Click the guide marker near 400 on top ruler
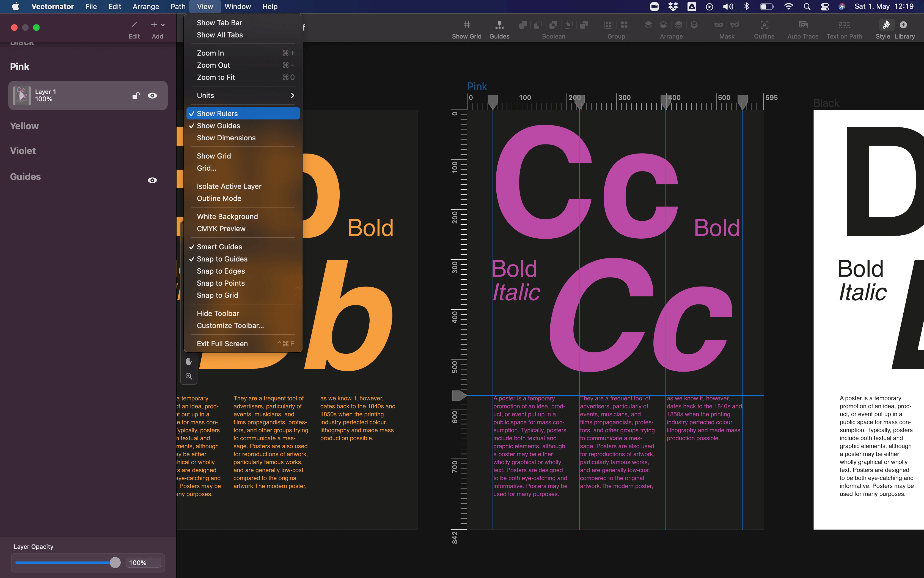The image size is (924, 578). [665, 102]
